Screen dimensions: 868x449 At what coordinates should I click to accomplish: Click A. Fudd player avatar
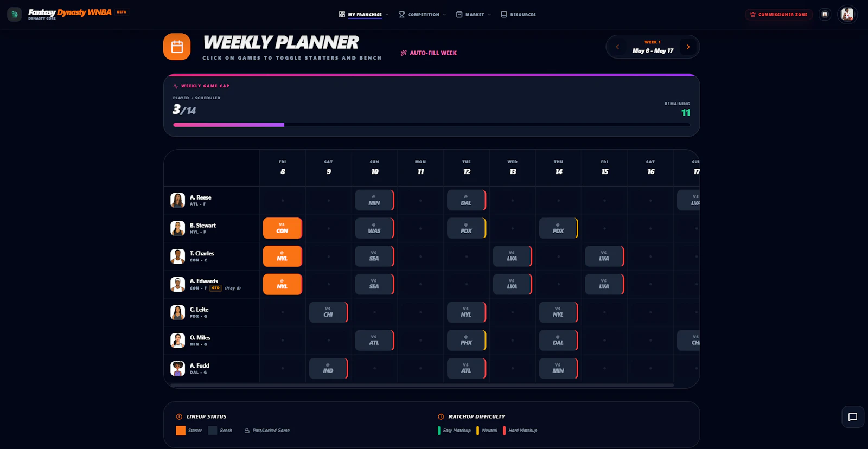click(x=177, y=368)
